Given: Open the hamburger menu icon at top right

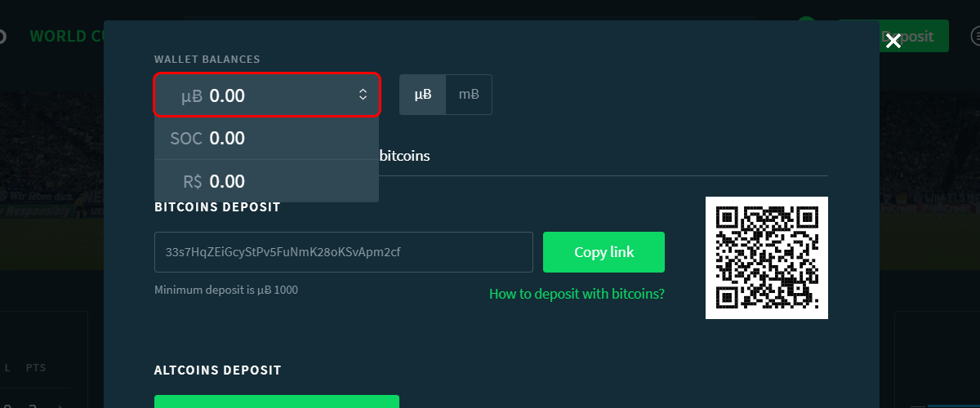Looking at the screenshot, I should [975, 37].
